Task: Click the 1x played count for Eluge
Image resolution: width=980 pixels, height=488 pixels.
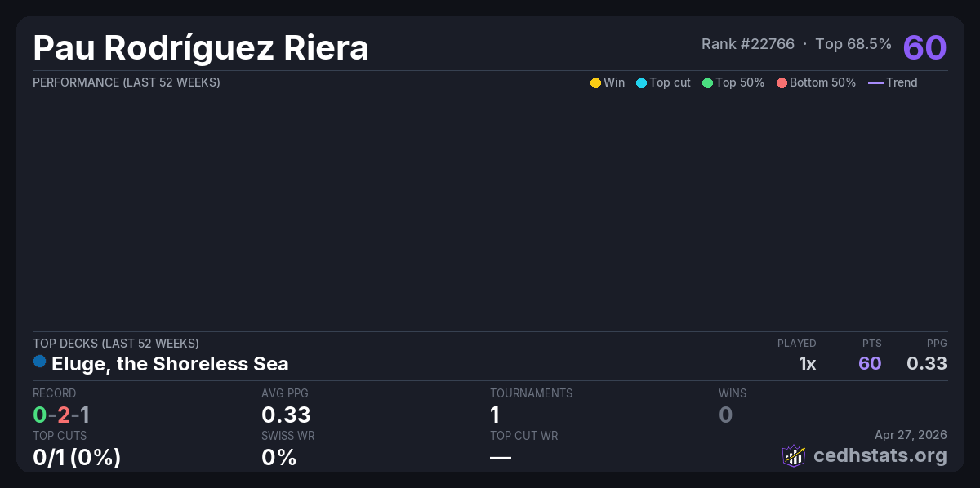Action: [807, 363]
